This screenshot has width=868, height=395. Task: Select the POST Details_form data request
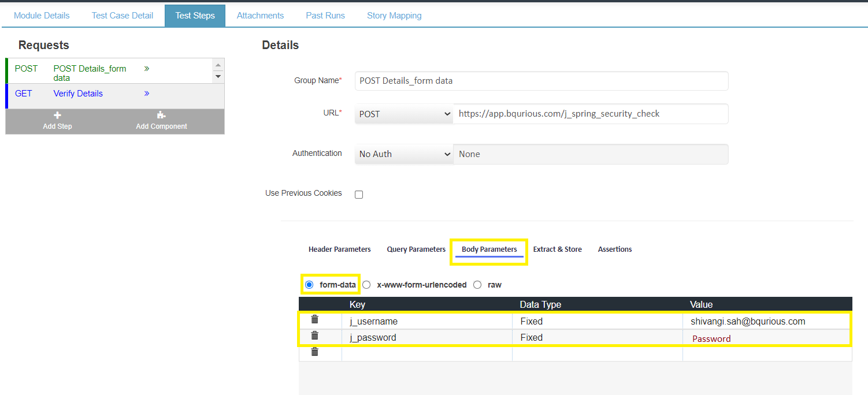pos(90,73)
